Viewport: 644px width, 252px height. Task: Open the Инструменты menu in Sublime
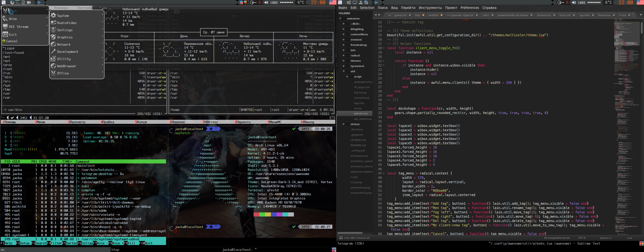point(430,8)
